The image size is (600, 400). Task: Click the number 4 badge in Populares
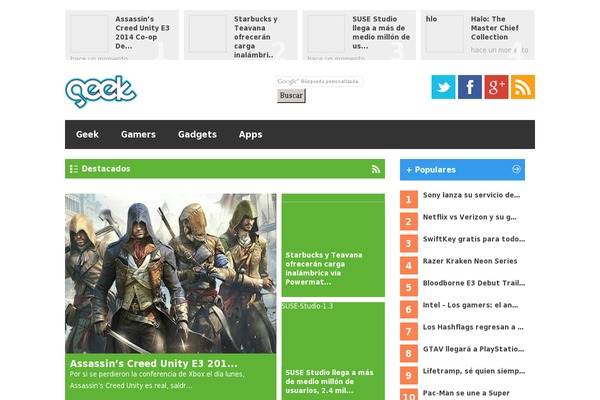409,265
